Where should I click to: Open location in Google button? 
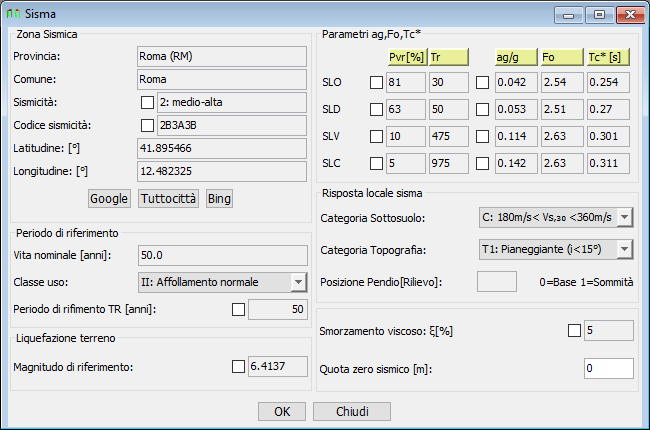point(109,199)
